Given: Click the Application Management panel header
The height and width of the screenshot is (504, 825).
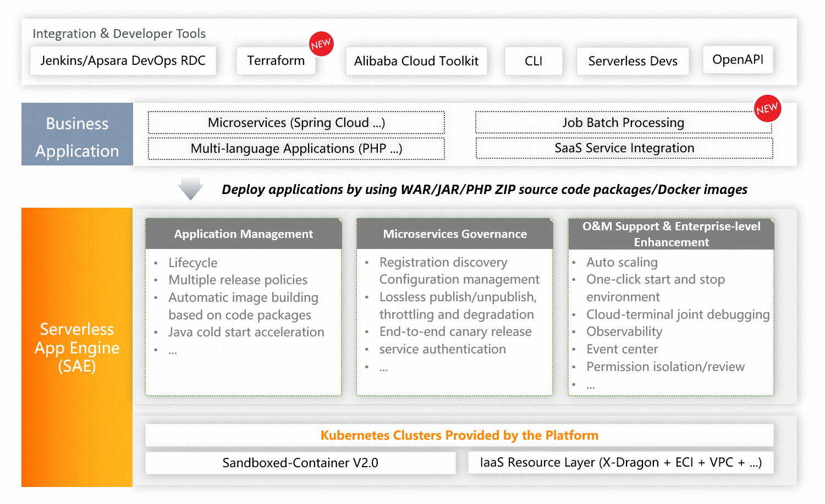Looking at the screenshot, I should (x=244, y=234).
